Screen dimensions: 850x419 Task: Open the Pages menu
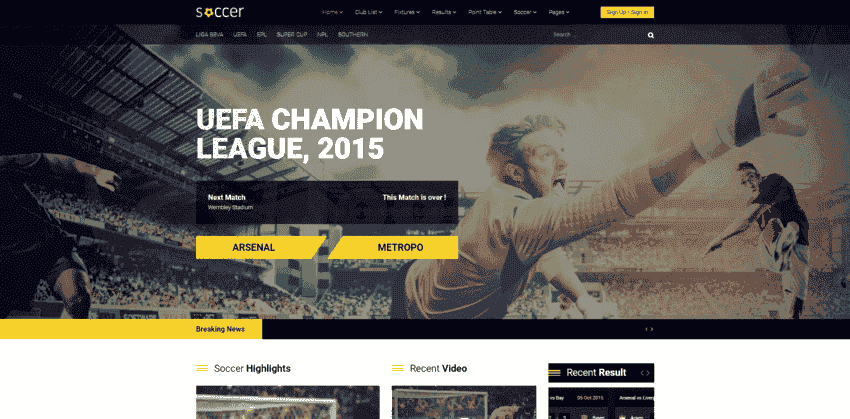click(558, 12)
